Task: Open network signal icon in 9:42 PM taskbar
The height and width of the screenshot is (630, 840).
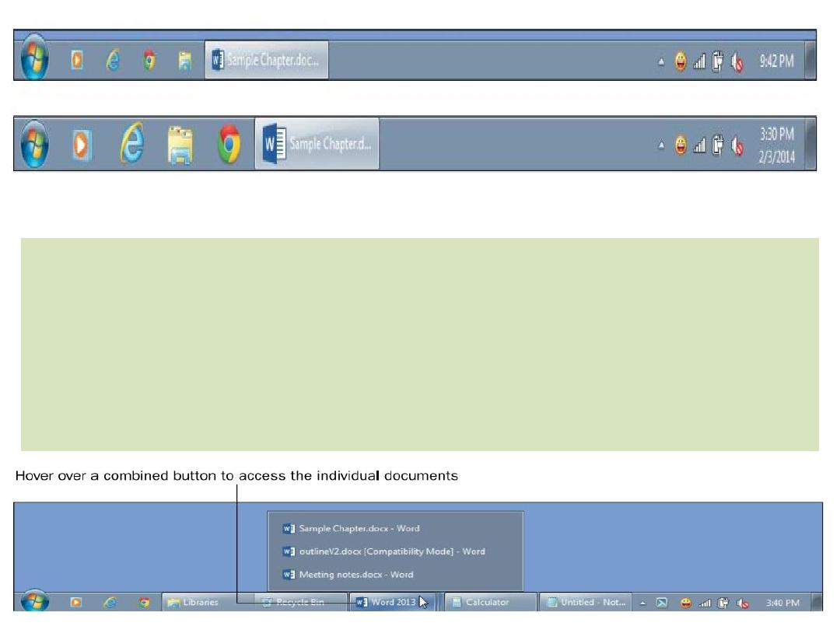Action: click(x=699, y=61)
